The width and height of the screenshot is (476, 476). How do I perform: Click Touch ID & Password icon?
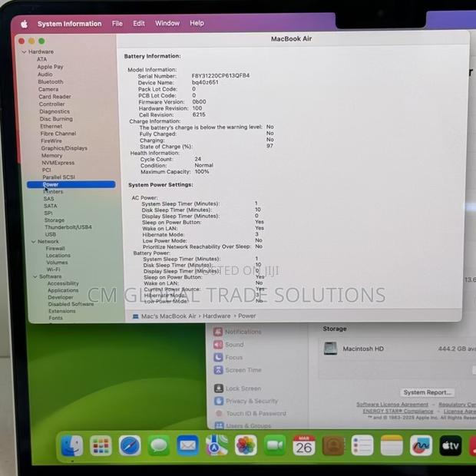tap(219, 414)
